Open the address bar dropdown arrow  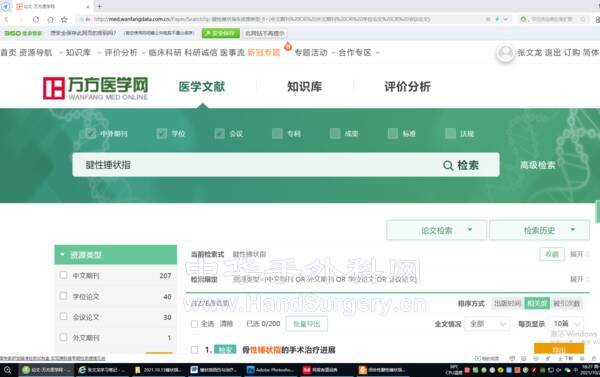point(505,19)
